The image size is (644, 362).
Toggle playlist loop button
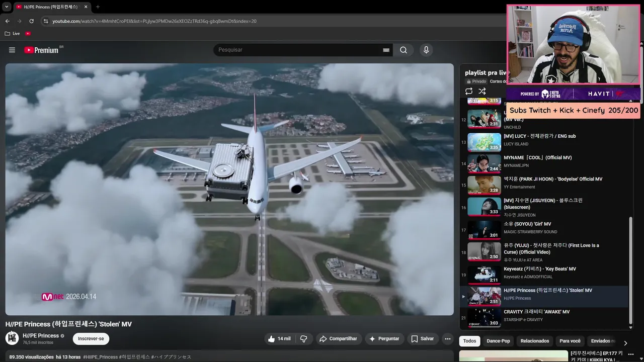[469, 91]
